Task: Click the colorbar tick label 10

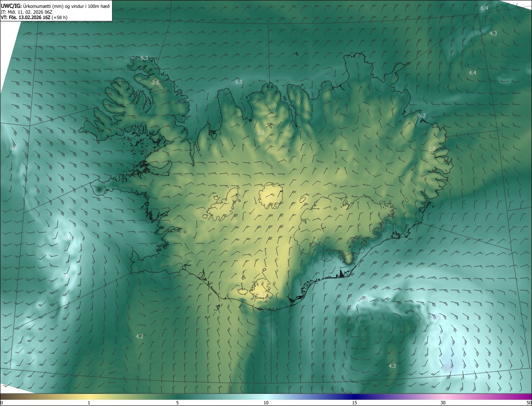Action: [266, 403]
